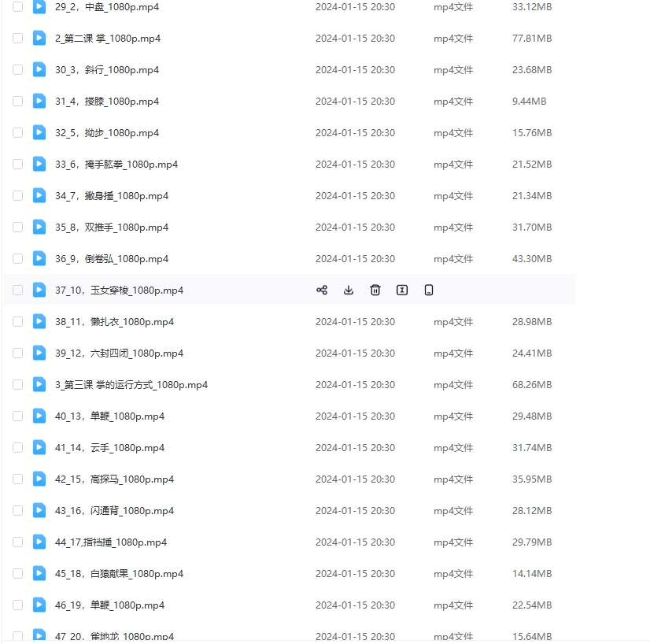Image resolution: width=650 pixels, height=644 pixels.
Task: Select checkbox of 30_3 斜行 row
Action: click(x=17, y=69)
